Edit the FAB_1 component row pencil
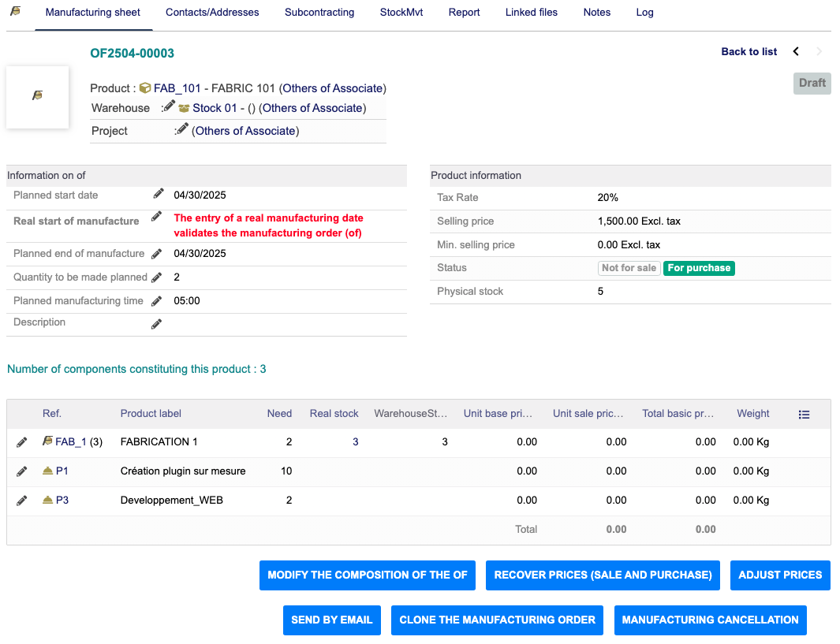Screen dimensions: 840x644 pos(22,442)
